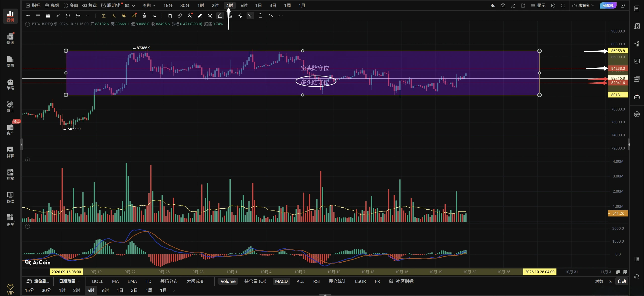Toggle the lock drawings button
Screen dimensions: 644x296
tap(220, 16)
